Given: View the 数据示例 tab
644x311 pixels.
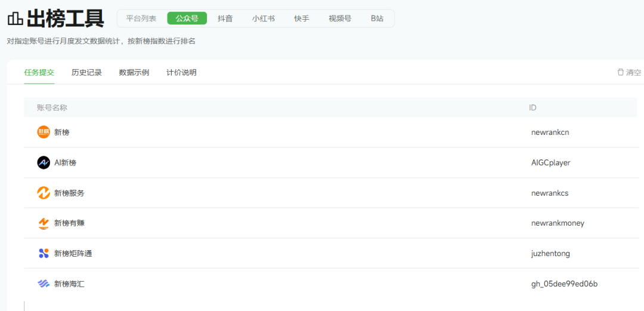Looking at the screenshot, I should pyautogui.click(x=134, y=72).
